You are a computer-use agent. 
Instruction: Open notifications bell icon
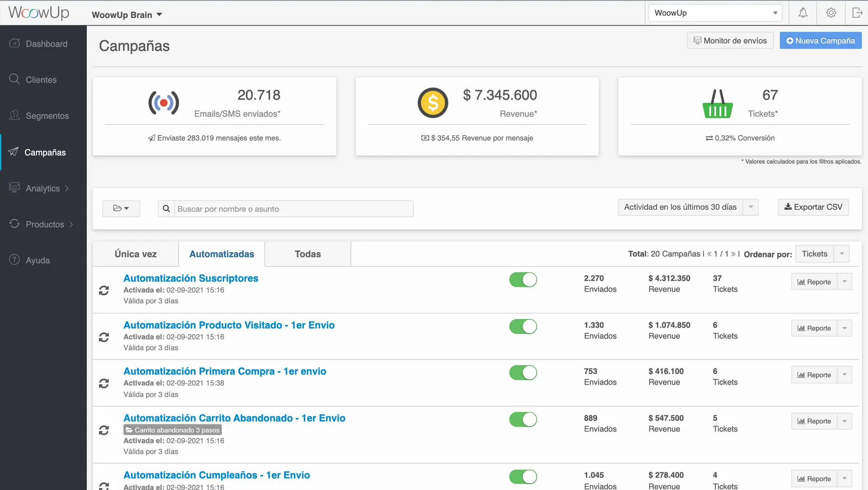click(x=803, y=13)
